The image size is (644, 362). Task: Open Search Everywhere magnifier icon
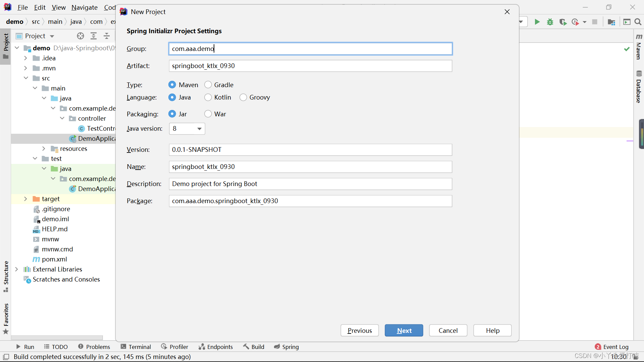[x=638, y=22]
